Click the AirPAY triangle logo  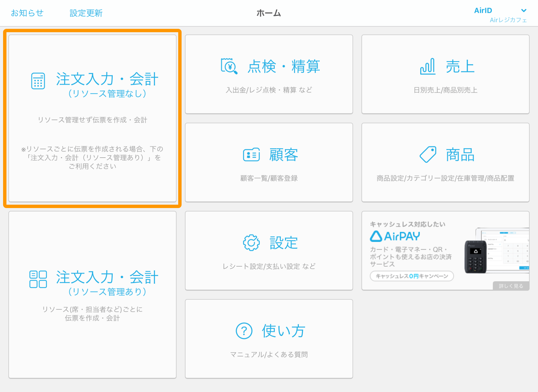[x=376, y=236]
